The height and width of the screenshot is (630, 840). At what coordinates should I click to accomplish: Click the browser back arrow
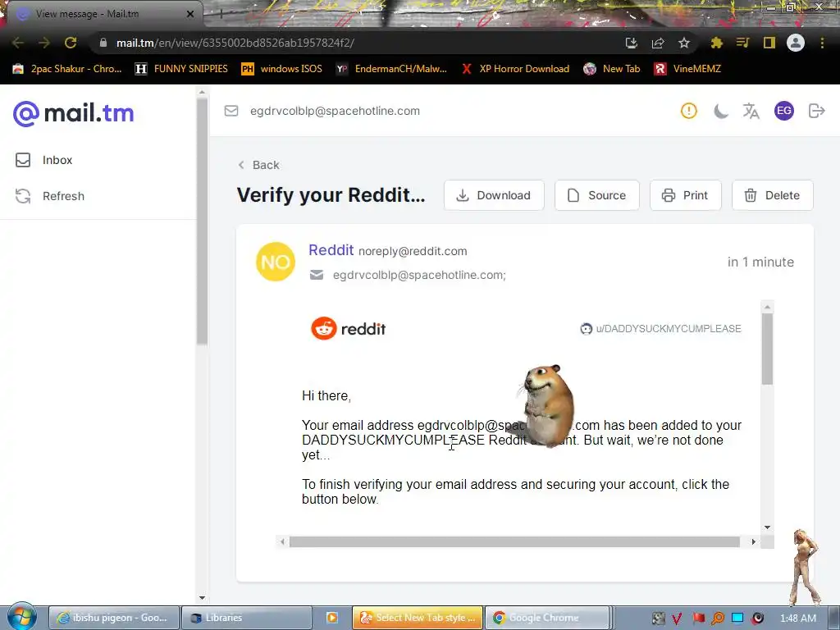[x=18, y=43]
